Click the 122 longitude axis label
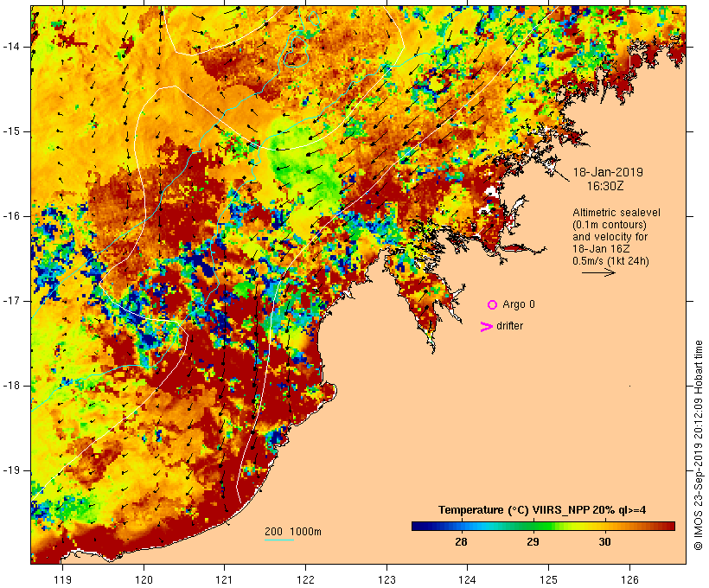This screenshot has height=588, width=709. [x=306, y=579]
